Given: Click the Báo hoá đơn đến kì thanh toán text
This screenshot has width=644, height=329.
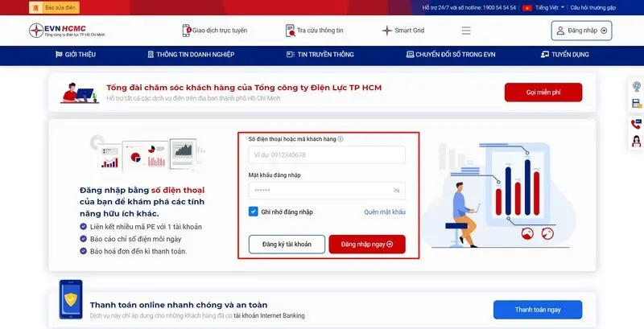Looking at the screenshot, I should (138, 252).
